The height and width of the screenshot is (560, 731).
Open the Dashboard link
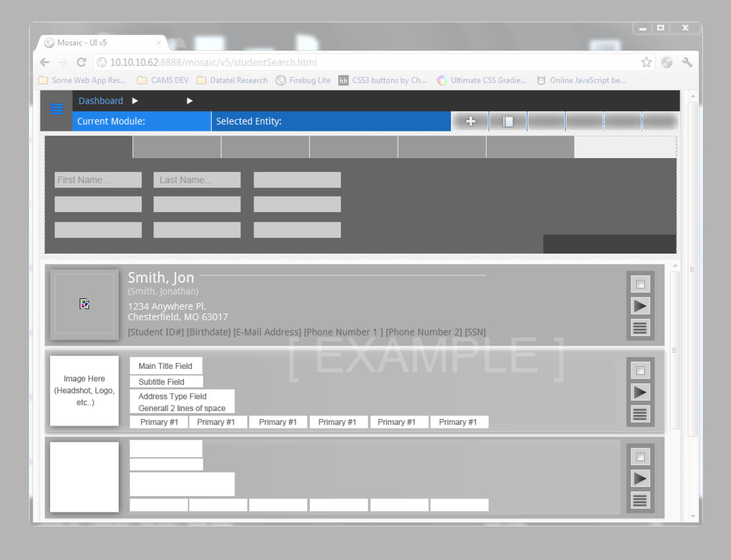(x=101, y=101)
